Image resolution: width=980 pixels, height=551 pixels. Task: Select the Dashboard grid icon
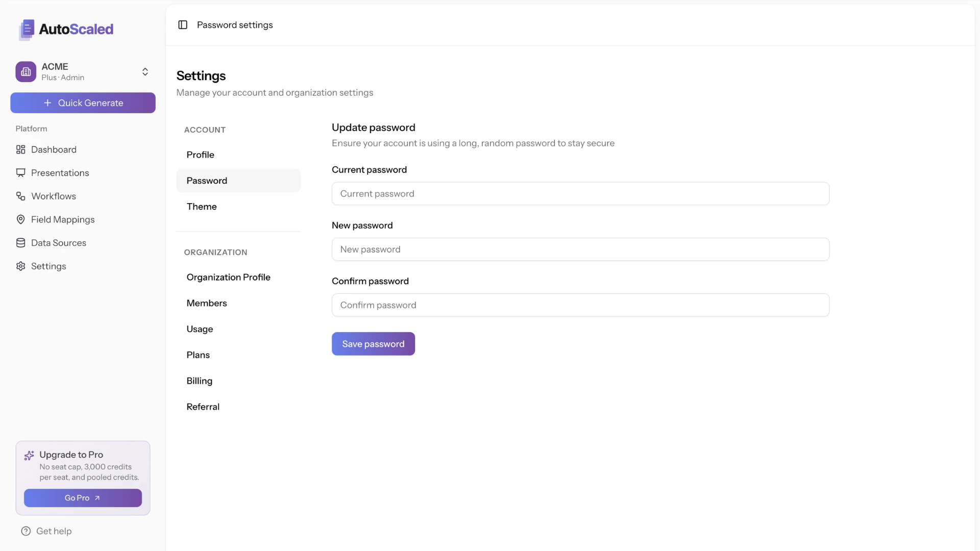[x=20, y=149]
